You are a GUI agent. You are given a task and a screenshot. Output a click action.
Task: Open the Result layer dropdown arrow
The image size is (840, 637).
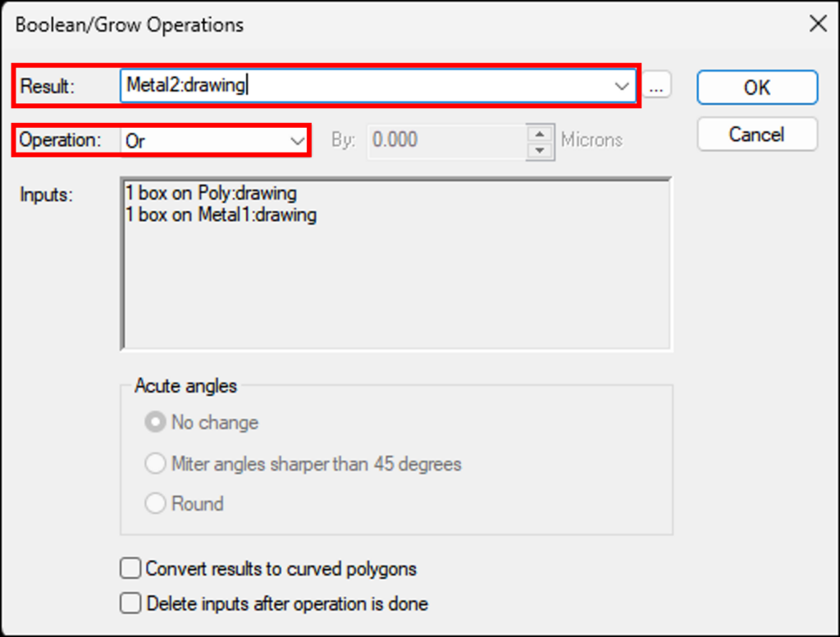(x=622, y=85)
